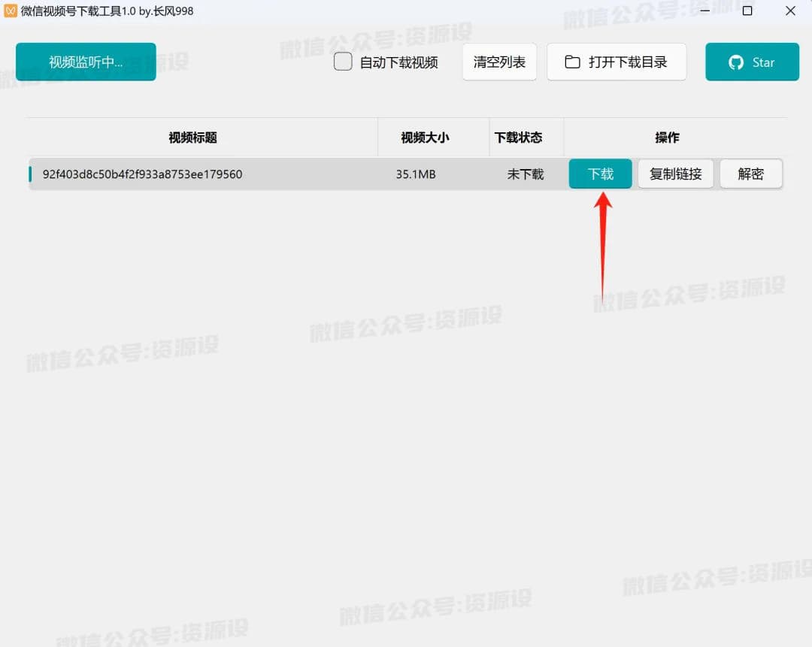Open download folder via 打开下载目录
Screen dimensions: 812x647
pos(617,62)
